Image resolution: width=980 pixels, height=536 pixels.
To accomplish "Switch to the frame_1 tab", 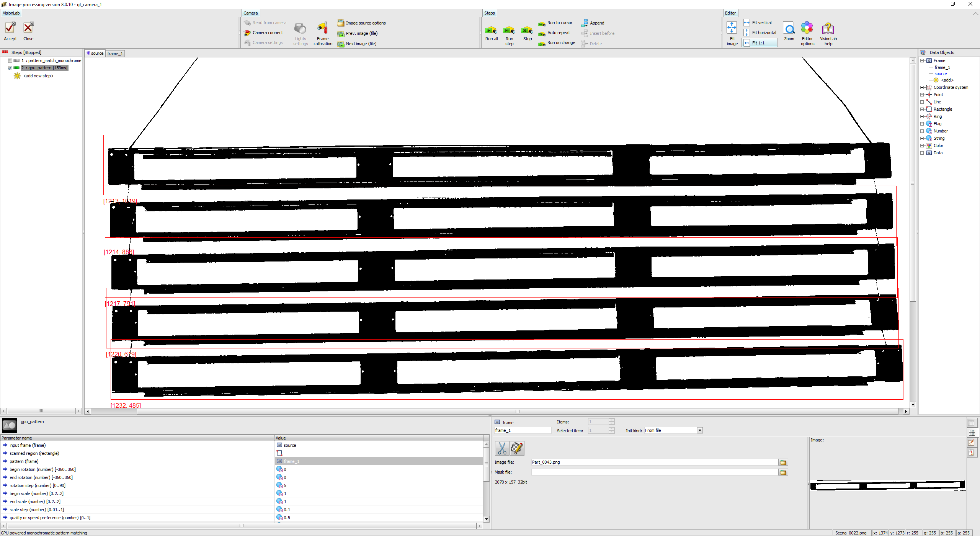I will [115, 54].
